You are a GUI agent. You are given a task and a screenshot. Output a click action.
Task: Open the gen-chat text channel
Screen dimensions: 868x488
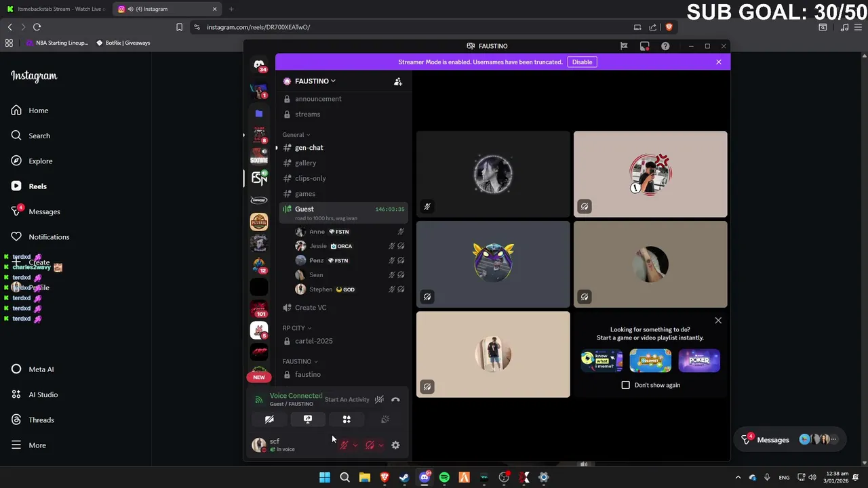(x=344, y=148)
